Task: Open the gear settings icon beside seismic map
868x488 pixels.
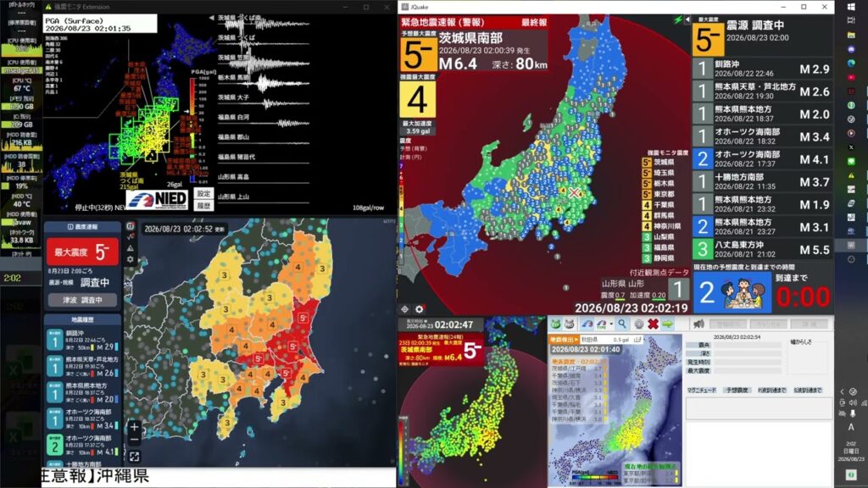Action: coord(130,259)
